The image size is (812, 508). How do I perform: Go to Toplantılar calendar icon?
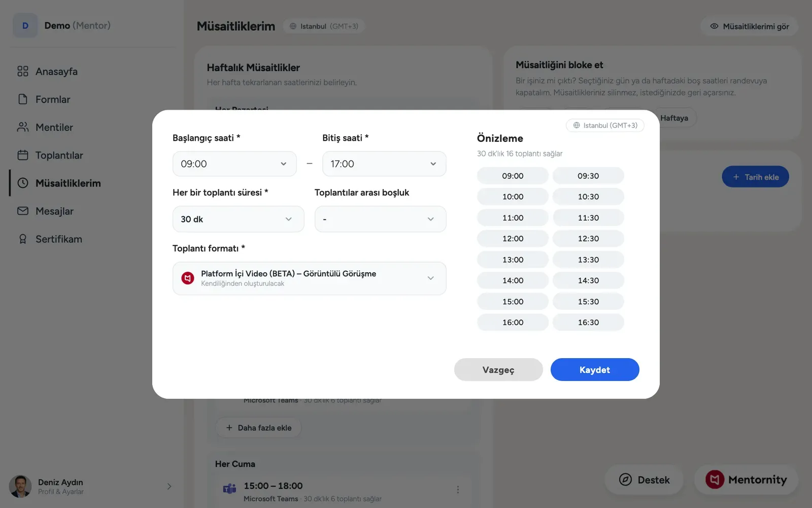[x=23, y=155]
